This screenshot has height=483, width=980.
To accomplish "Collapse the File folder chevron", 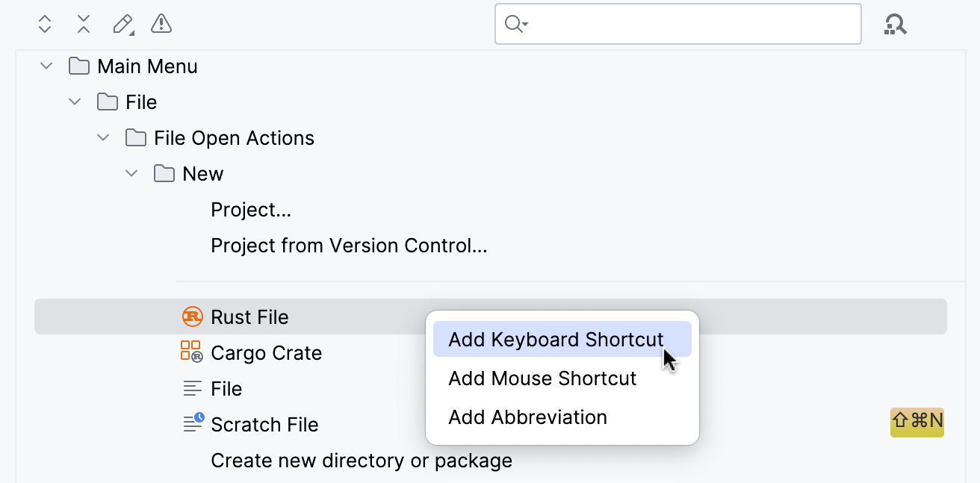I will coord(74,102).
